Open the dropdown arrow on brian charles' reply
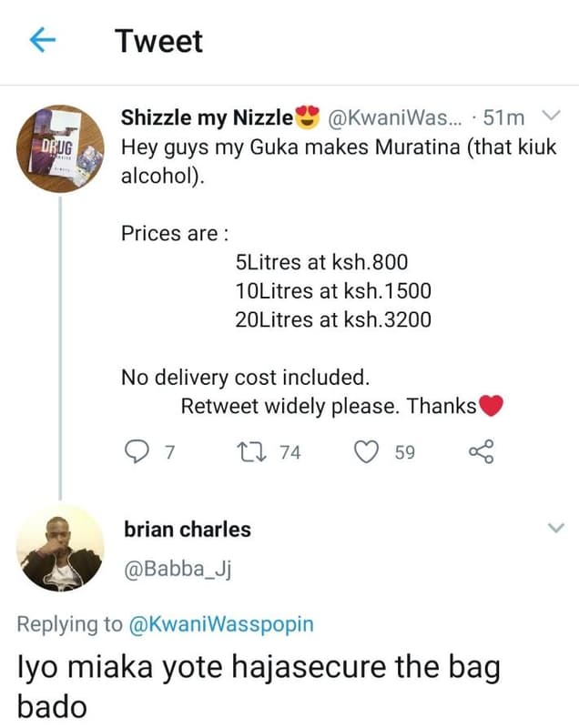Screen dimensions: 579x728 pos(554,530)
